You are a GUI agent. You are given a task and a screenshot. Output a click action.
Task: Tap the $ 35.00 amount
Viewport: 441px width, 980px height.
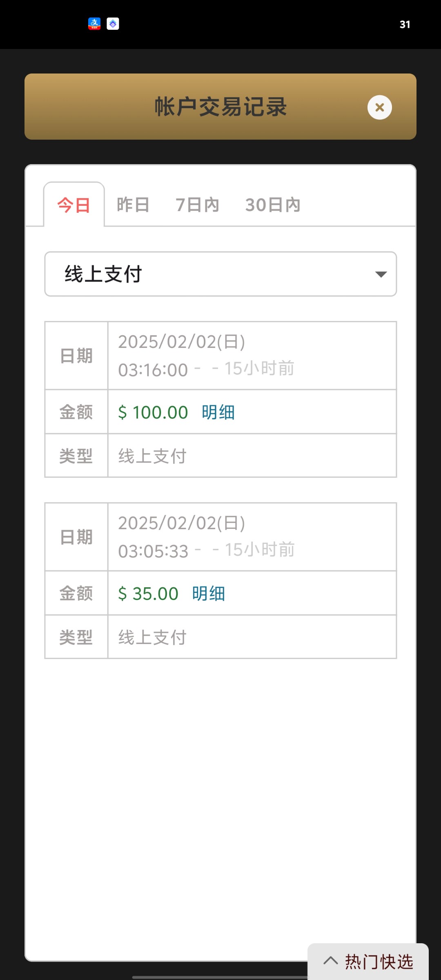click(148, 594)
